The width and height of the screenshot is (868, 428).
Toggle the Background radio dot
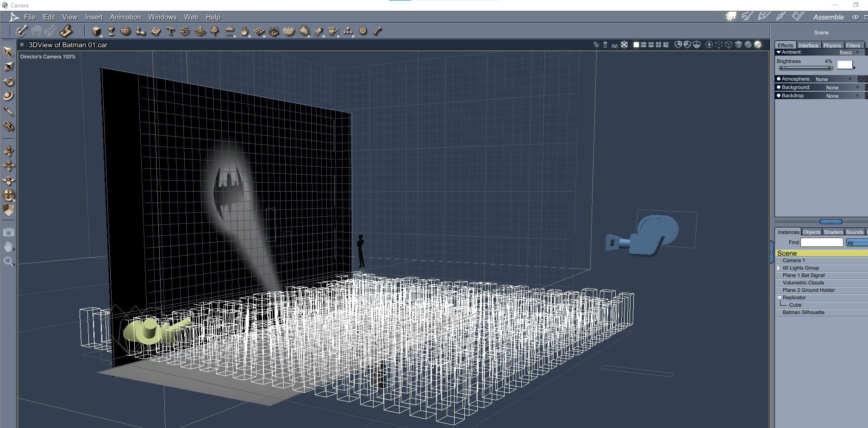pos(779,87)
